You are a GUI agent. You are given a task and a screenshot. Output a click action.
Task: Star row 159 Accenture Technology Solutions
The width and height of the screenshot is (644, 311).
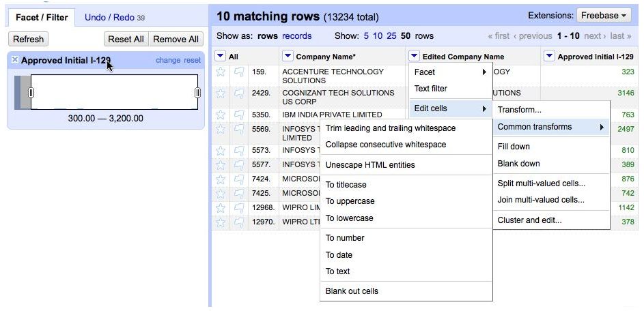coord(221,72)
